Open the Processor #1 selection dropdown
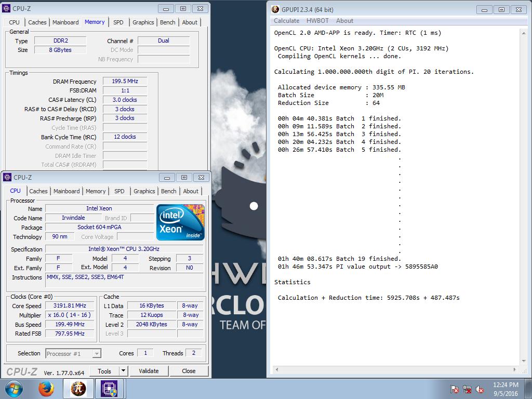The height and width of the screenshot is (399, 532). tap(73, 353)
